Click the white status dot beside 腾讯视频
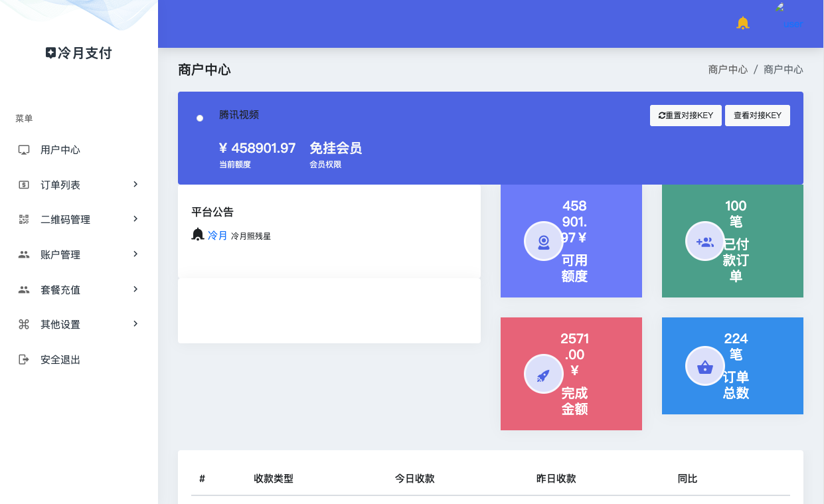Viewport: 824px width, 504px height. tap(200, 118)
